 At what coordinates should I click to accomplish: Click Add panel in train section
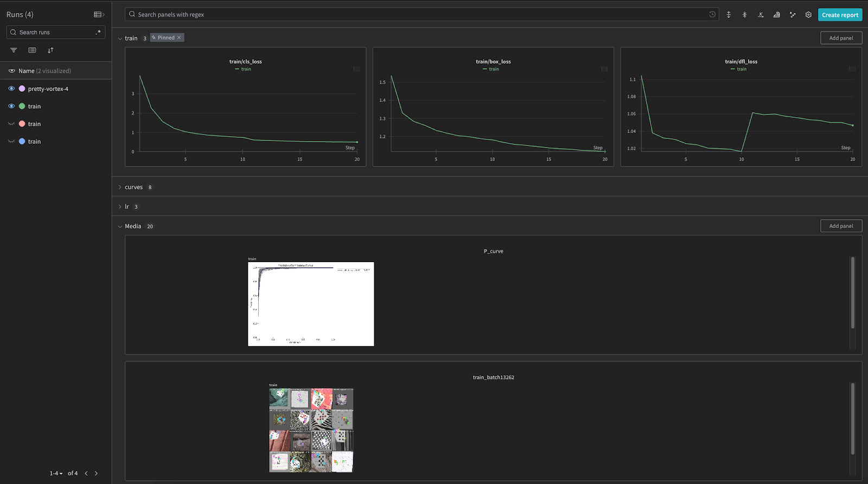click(841, 38)
